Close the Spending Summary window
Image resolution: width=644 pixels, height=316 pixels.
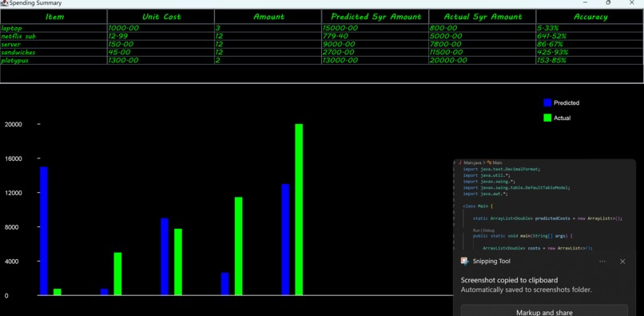click(x=631, y=3)
